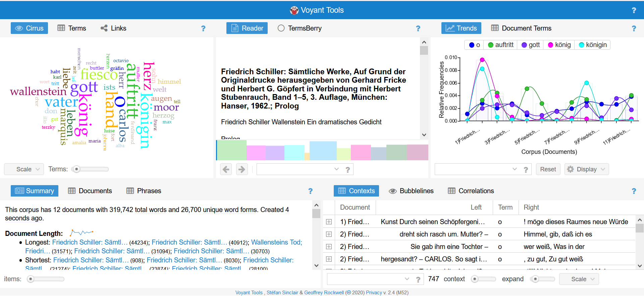The image size is (644, 296).
Task: Open the Document Terms tab
Action: (521, 28)
